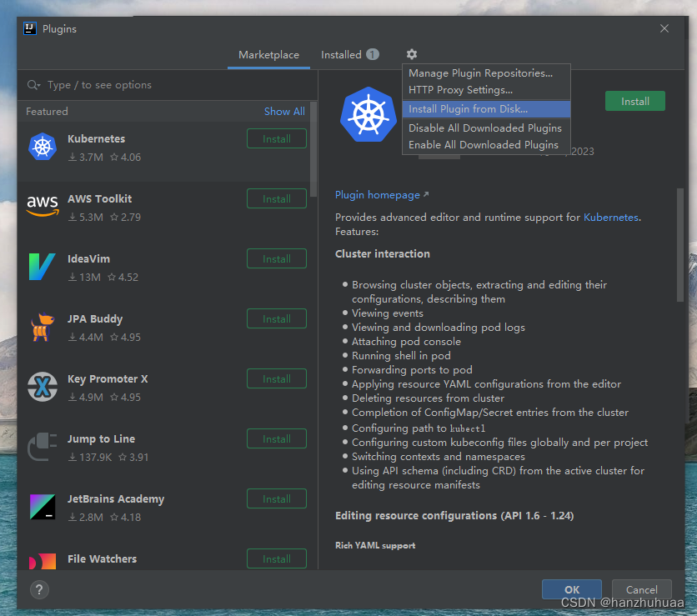Viewport: 697px width, 616px height.
Task: Click the large Kubernetes logo in details
Action: click(368, 115)
